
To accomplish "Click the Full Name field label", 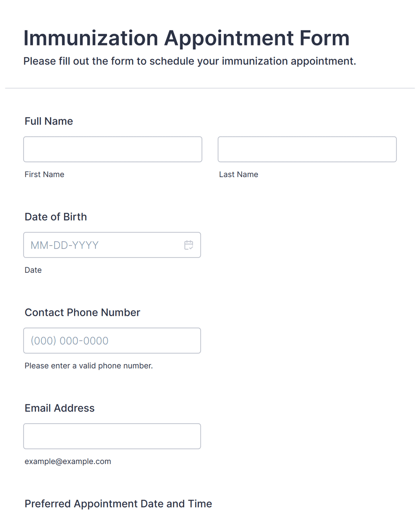I will pos(49,121).
